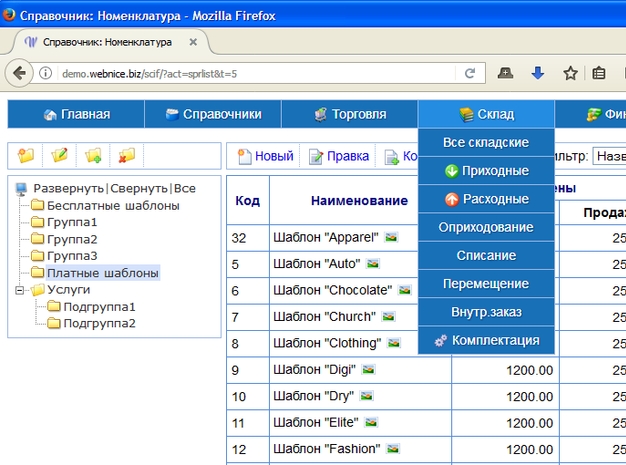The height and width of the screenshot is (465, 626).
Task: Click the new folder icon in group toolbar
Action: pyautogui.click(x=26, y=156)
